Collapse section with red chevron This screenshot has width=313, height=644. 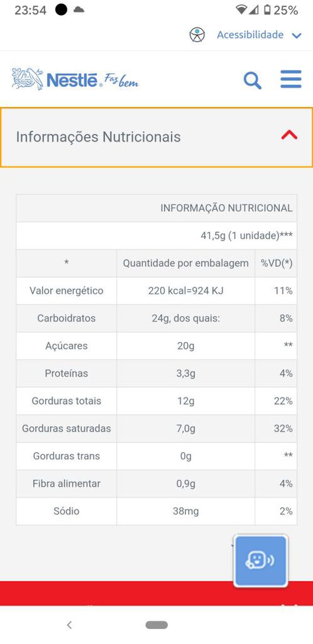click(x=289, y=135)
